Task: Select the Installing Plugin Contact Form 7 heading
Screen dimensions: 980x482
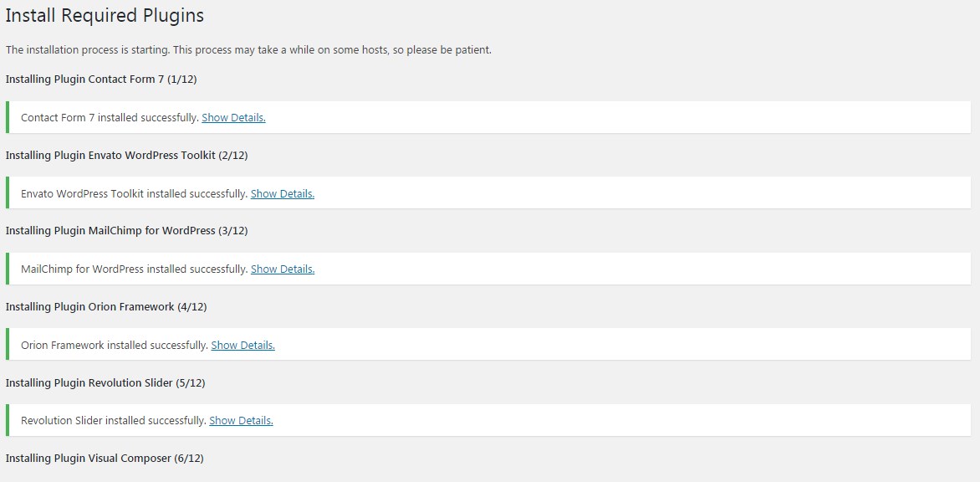Action: point(102,79)
